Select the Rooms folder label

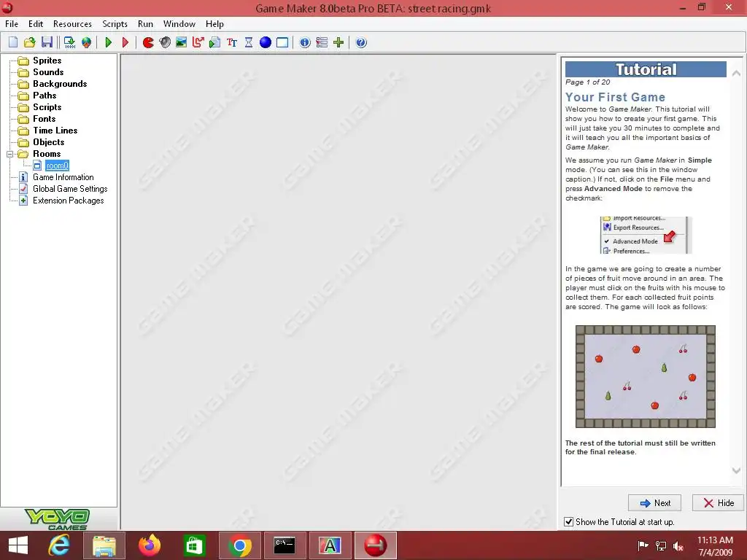point(47,154)
